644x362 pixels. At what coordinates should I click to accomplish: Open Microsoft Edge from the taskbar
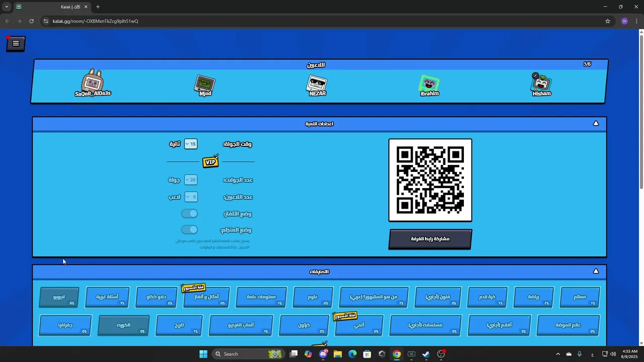tap(352, 354)
